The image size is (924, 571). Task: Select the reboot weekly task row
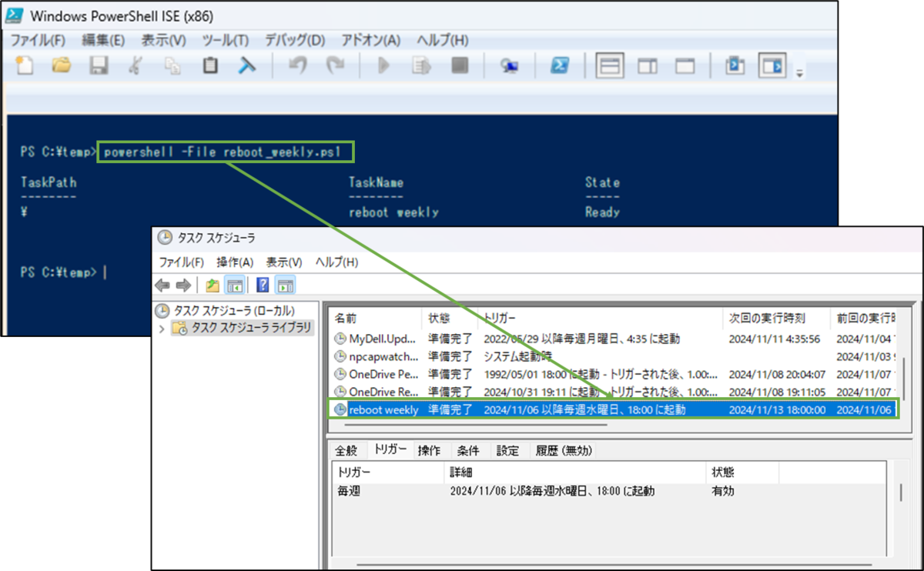point(385,409)
